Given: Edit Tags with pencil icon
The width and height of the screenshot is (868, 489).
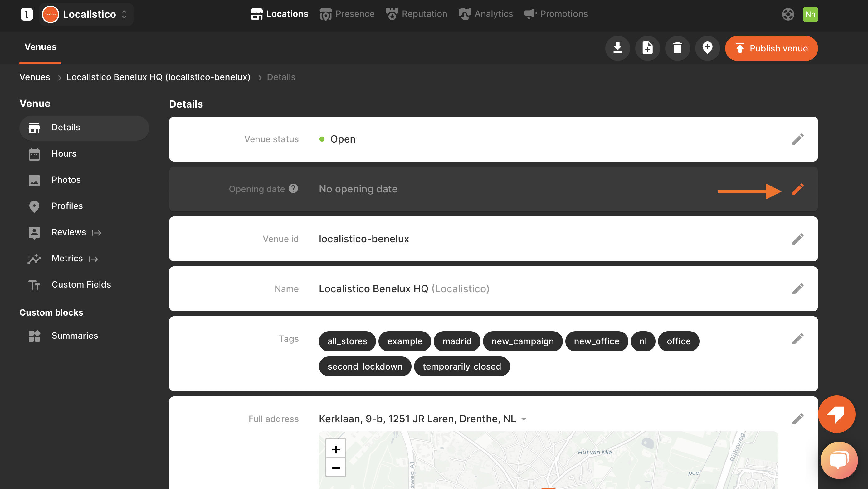Looking at the screenshot, I should (797, 338).
